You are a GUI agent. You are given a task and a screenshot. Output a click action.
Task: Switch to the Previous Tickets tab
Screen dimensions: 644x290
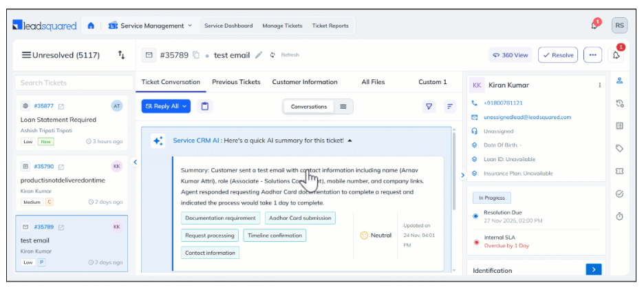(236, 82)
